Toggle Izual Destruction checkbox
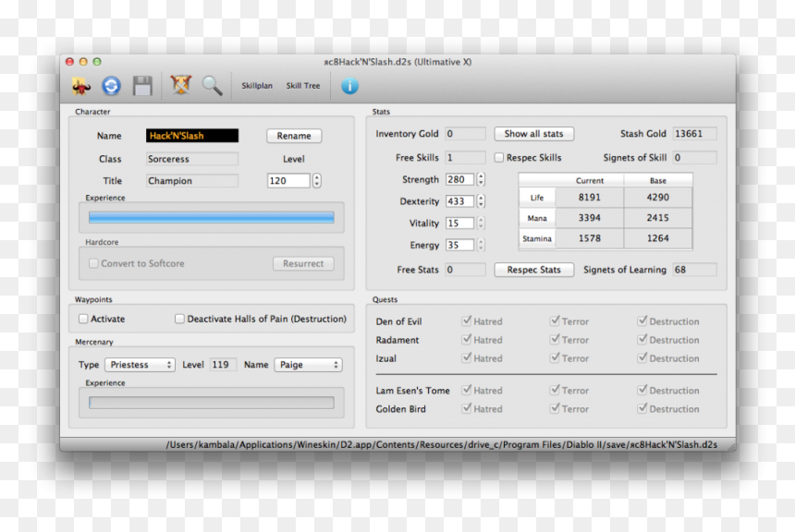 coord(642,357)
